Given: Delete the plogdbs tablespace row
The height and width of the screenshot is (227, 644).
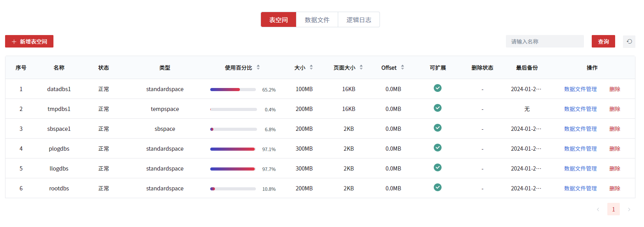Looking at the screenshot, I should [x=615, y=149].
